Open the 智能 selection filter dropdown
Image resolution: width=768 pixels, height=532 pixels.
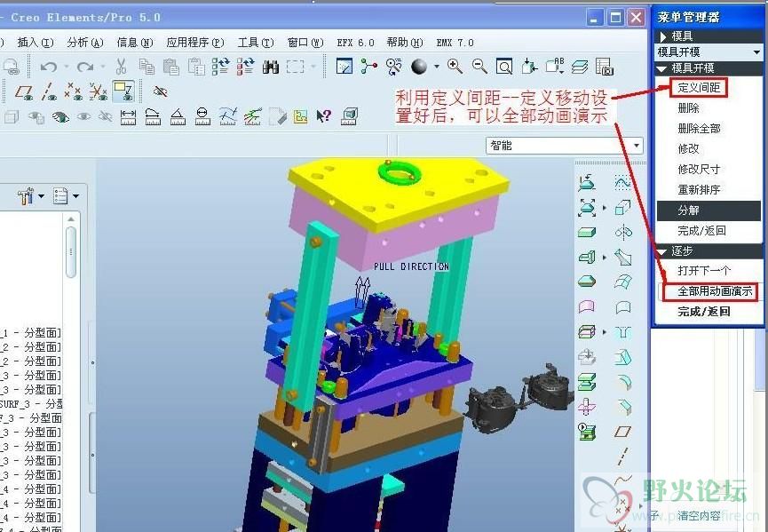point(637,146)
